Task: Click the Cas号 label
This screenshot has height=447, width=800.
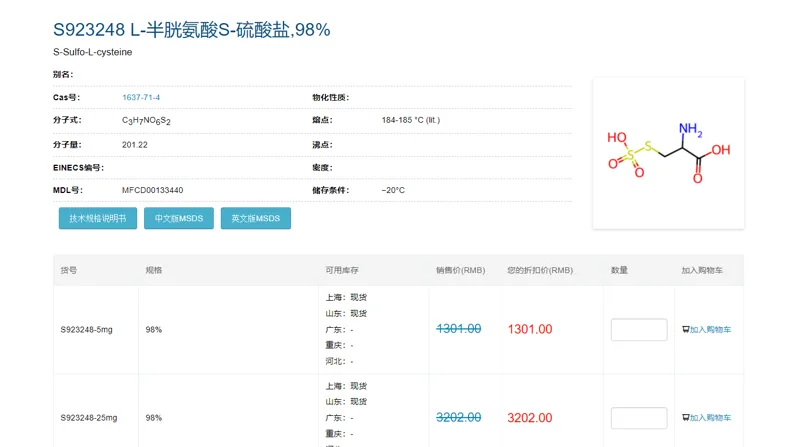Action: click(66, 97)
